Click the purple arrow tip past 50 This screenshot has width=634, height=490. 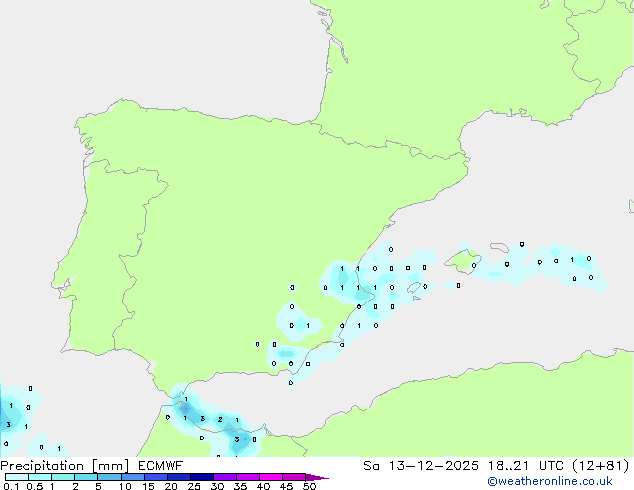[x=317, y=477]
